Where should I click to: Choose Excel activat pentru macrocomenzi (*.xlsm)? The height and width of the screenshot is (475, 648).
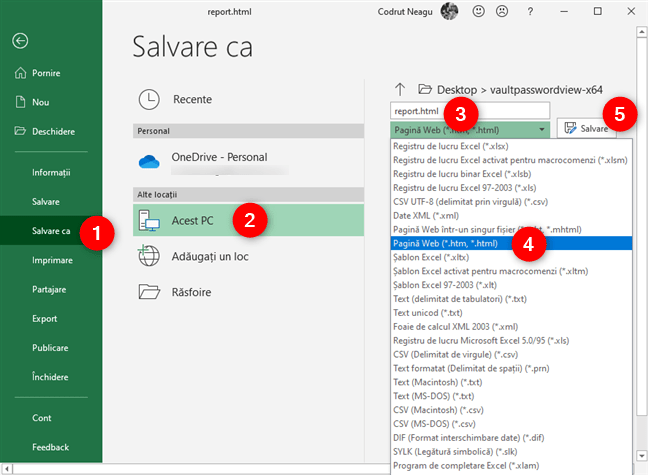coord(511,160)
